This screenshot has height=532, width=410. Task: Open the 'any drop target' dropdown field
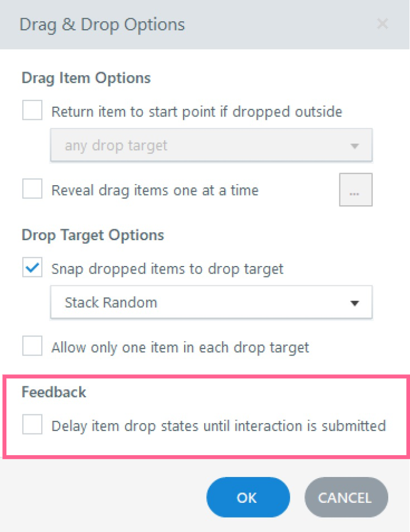click(201, 146)
